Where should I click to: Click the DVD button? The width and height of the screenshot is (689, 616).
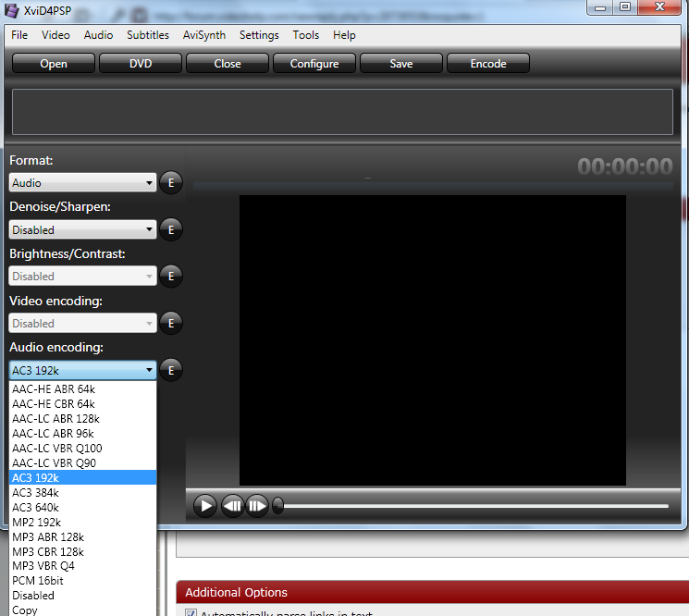(x=141, y=63)
